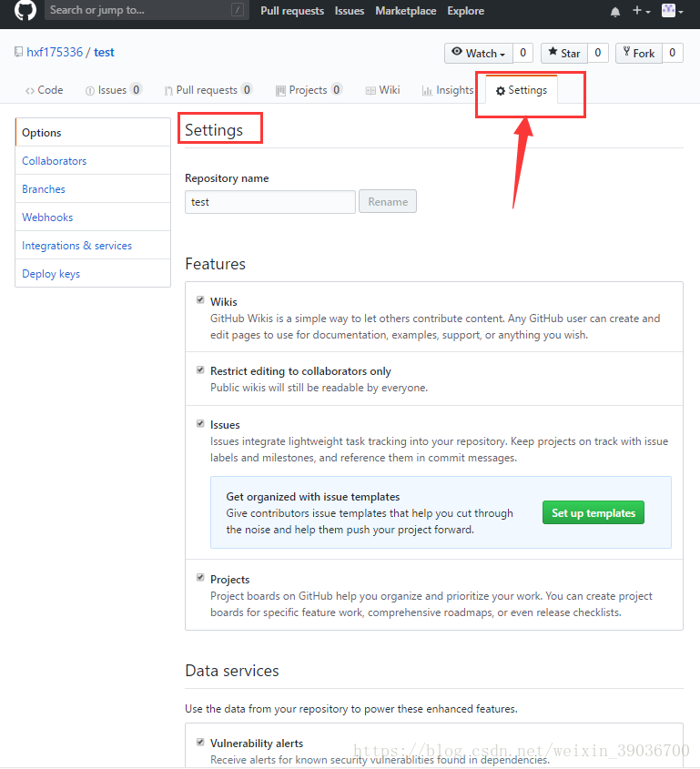
Task: Click the Watch count badge showing 0
Action: [522, 53]
